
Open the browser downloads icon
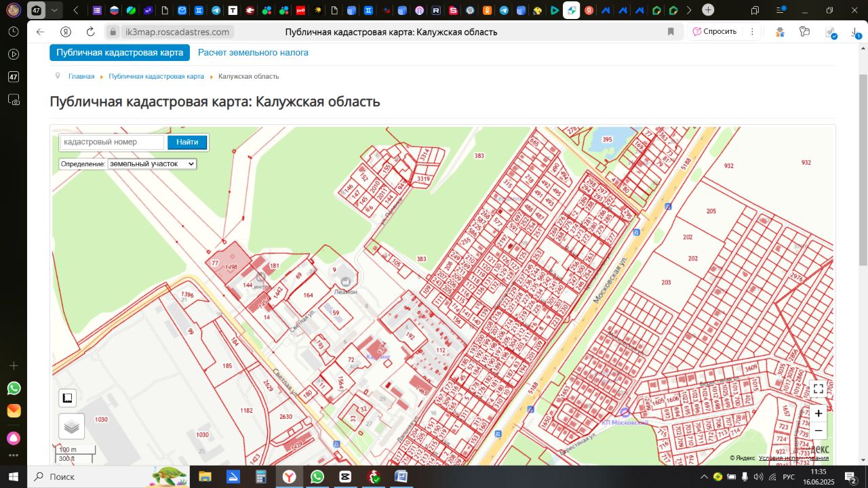(854, 32)
